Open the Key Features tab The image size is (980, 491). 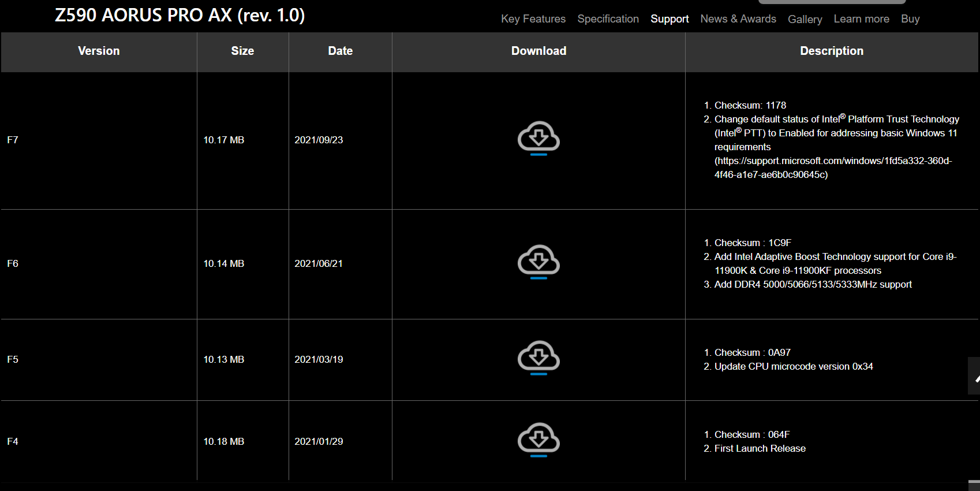[533, 19]
